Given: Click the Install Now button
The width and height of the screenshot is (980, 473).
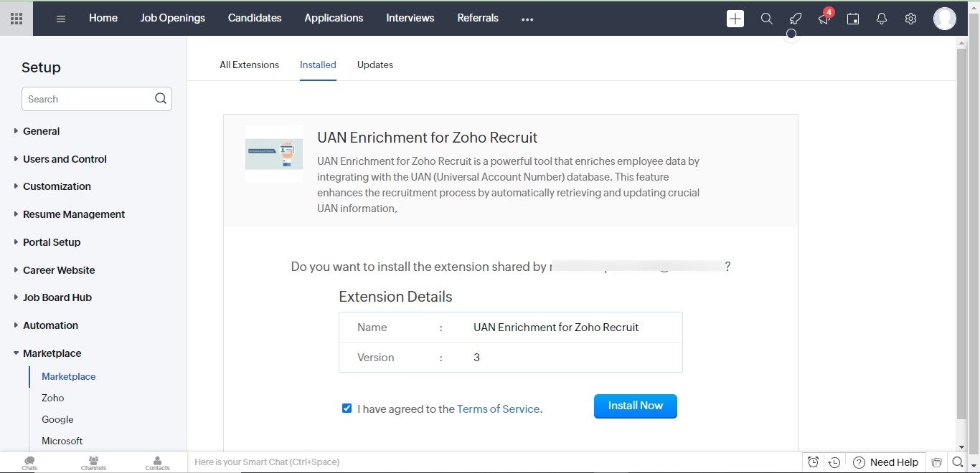Looking at the screenshot, I should coord(636,406).
